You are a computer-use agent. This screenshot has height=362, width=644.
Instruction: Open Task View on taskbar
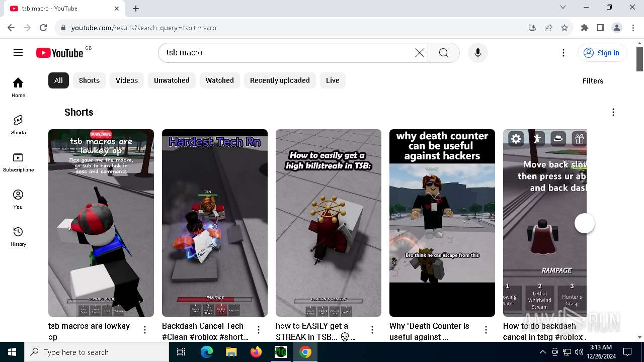(x=181, y=352)
